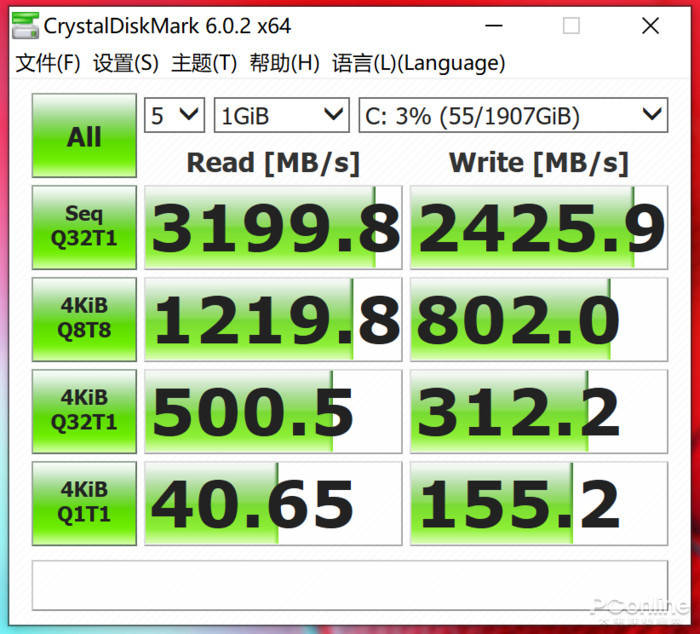The width and height of the screenshot is (700, 634).
Task: Click the Seq read result 3199.8
Action: pos(273,227)
